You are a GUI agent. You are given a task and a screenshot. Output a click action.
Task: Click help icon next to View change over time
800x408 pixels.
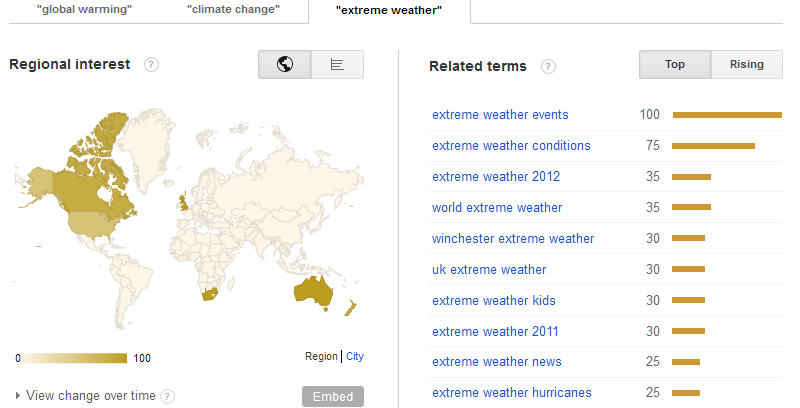pyautogui.click(x=167, y=396)
